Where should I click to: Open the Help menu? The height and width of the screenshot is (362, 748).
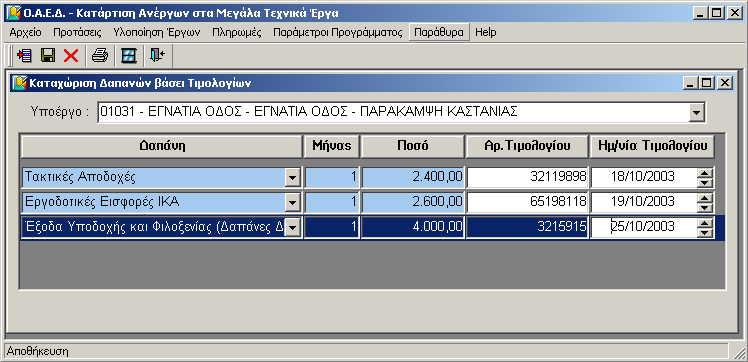[x=486, y=32]
